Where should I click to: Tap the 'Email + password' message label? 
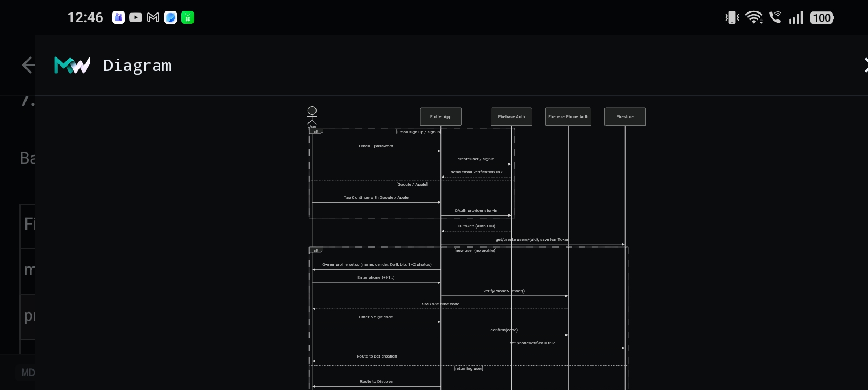pyautogui.click(x=376, y=146)
